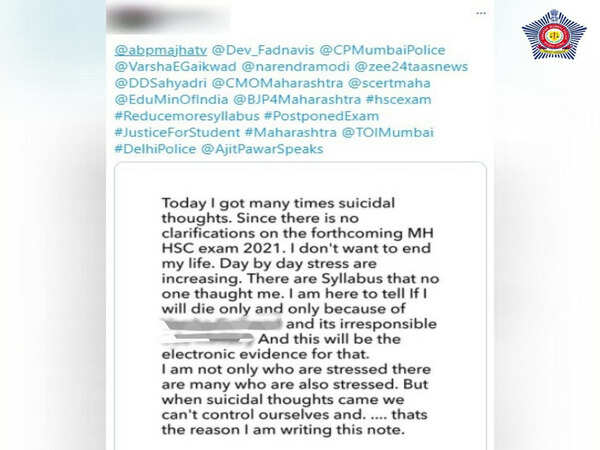
Task: Open the @VarshaEGaikwad mention
Action: [x=176, y=67]
